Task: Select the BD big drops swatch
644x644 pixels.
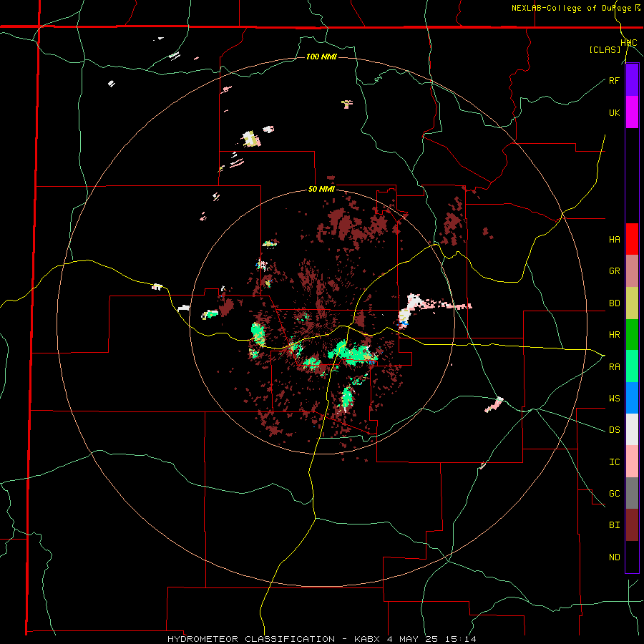Action: [632, 303]
